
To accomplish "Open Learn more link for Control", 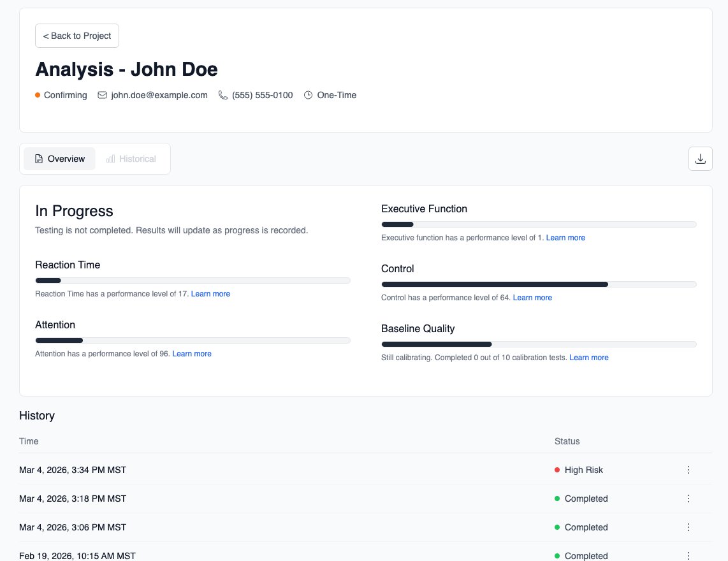I will pyautogui.click(x=532, y=297).
